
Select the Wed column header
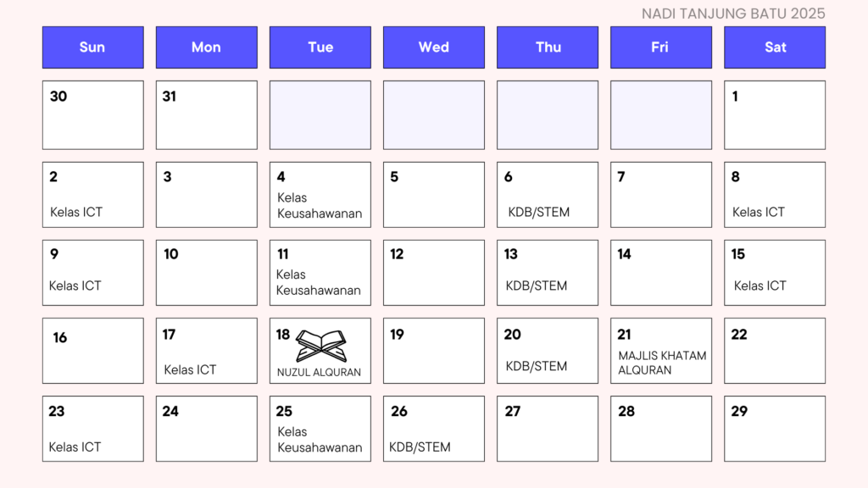(434, 47)
